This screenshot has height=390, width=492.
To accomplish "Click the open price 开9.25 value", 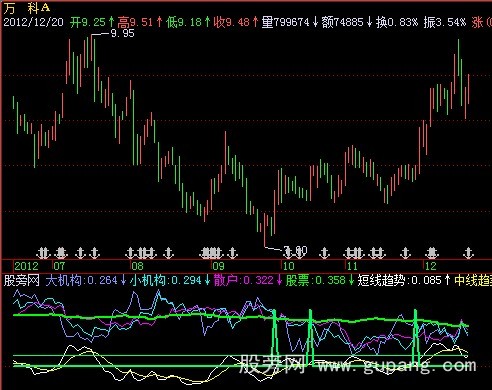I will pos(92,22).
